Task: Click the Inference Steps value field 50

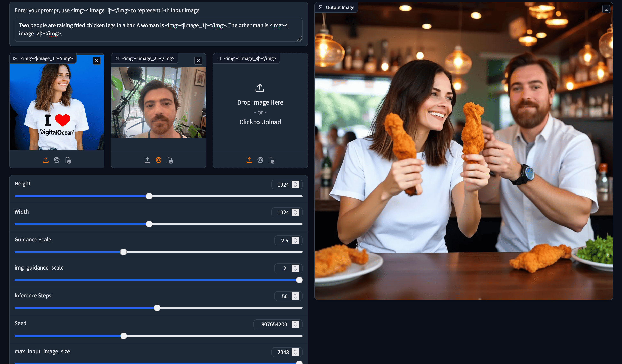Action: tap(288, 296)
